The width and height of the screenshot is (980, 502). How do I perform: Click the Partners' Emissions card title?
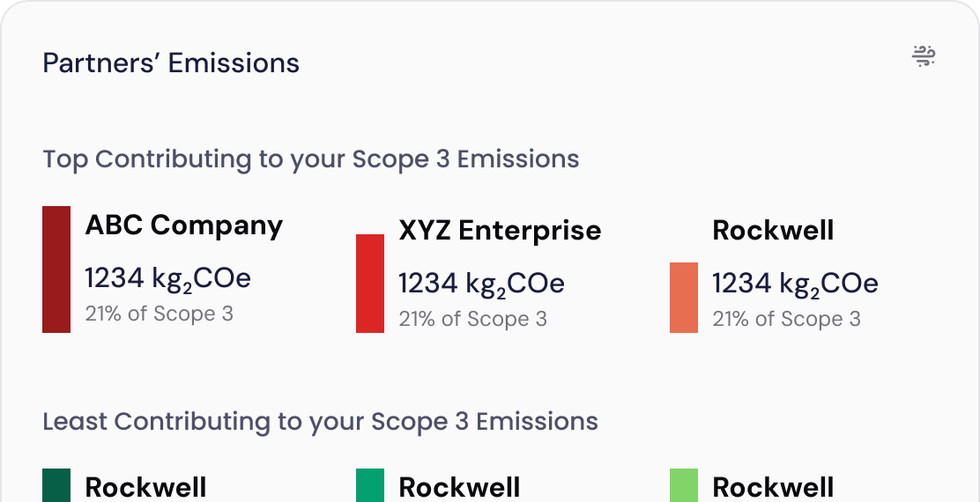point(171,63)
